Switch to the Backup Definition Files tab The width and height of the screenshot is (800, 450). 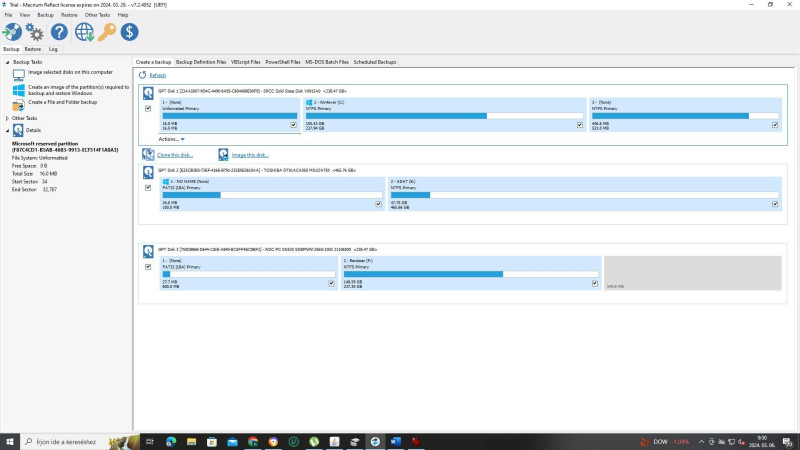click(201, 62)
